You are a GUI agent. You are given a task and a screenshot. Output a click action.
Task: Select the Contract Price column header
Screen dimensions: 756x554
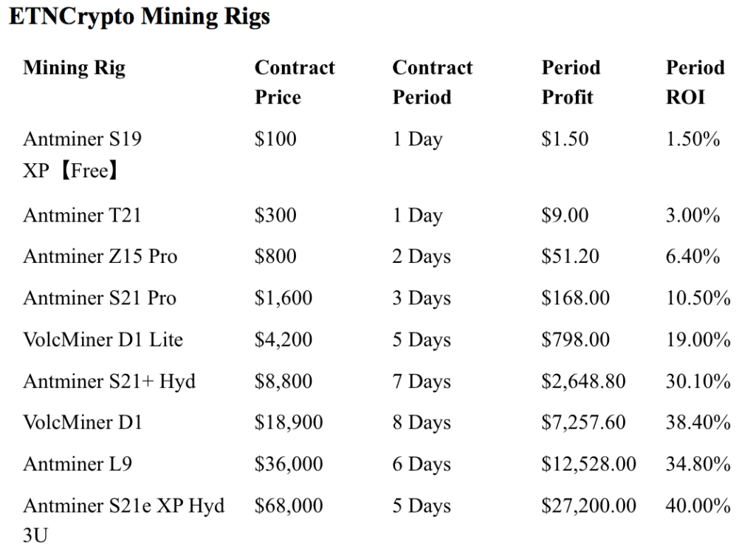click(x=295, y=82)
